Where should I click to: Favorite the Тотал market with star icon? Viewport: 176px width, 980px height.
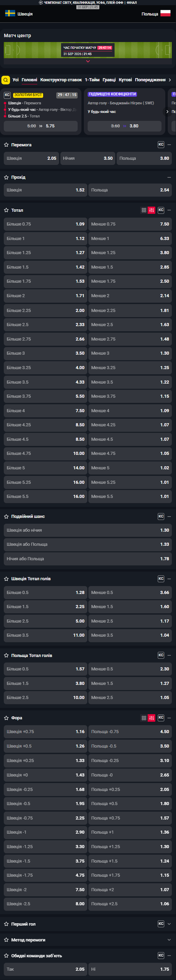pyautogui.click(x=6, y=210)
